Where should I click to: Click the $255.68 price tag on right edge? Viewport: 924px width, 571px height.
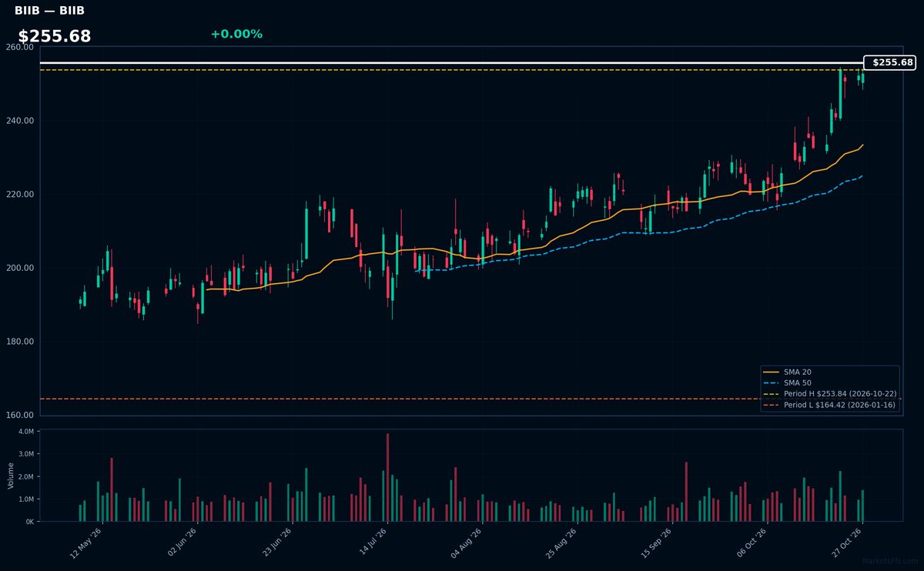889,62
